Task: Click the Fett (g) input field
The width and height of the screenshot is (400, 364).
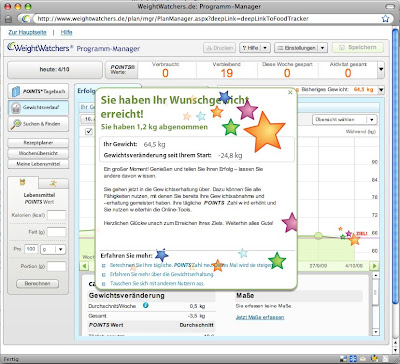Action: coord(56,232)
